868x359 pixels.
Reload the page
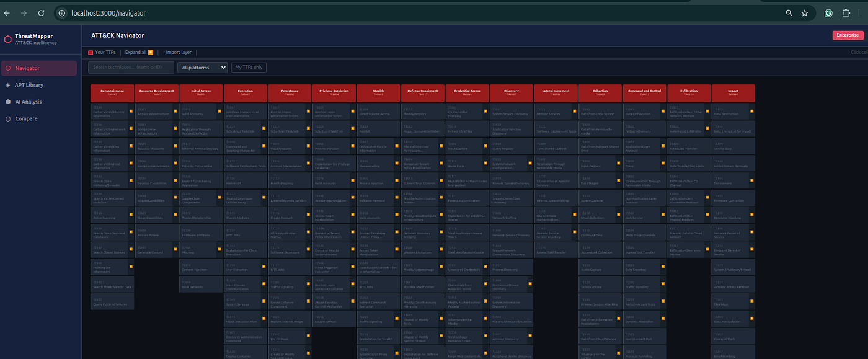(41, 12)
